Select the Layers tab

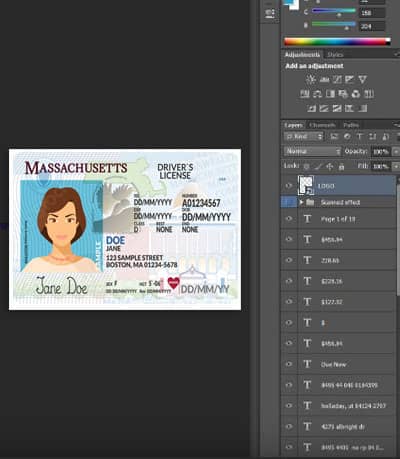pyautogui.click(x=294, y=125)
